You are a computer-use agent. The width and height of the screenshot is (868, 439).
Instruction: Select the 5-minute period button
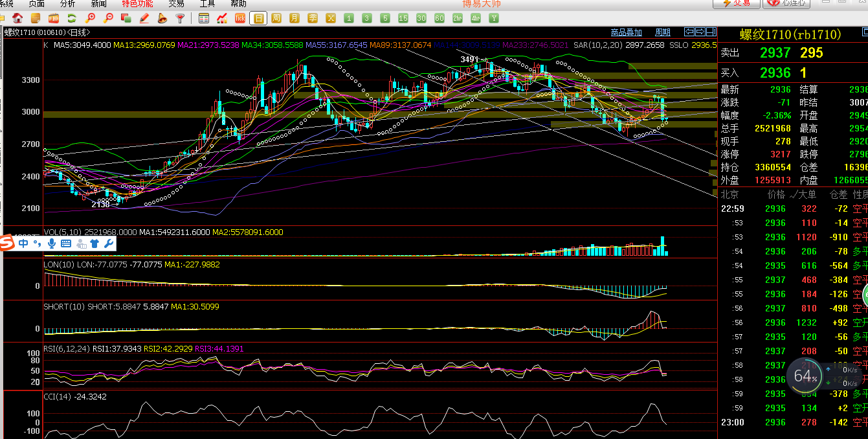(x=385, y=18)
